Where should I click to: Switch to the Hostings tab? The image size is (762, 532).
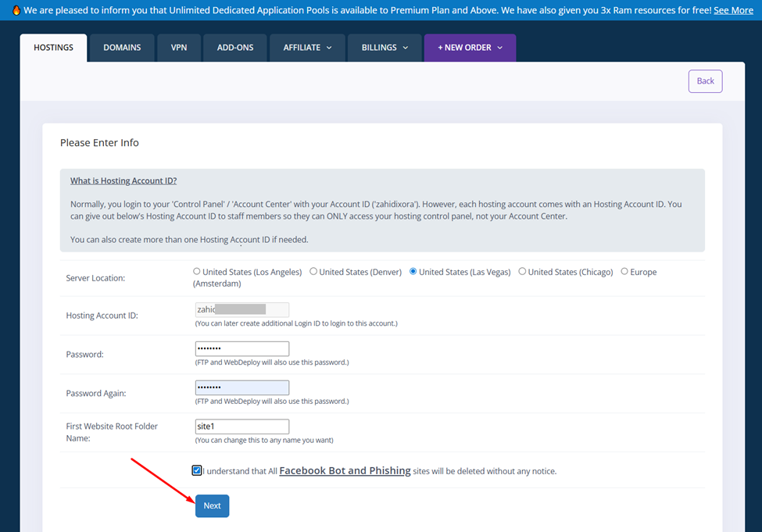click(x=53, y=48)
